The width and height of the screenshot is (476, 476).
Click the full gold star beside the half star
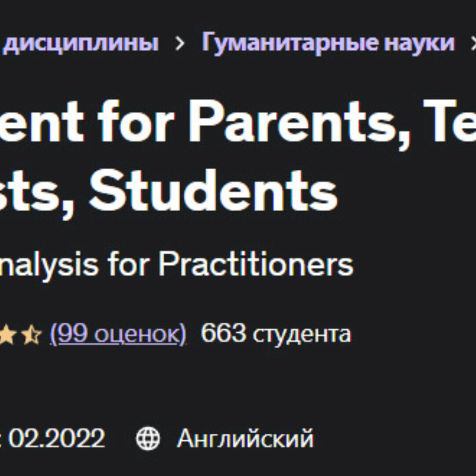click(10, 335)
